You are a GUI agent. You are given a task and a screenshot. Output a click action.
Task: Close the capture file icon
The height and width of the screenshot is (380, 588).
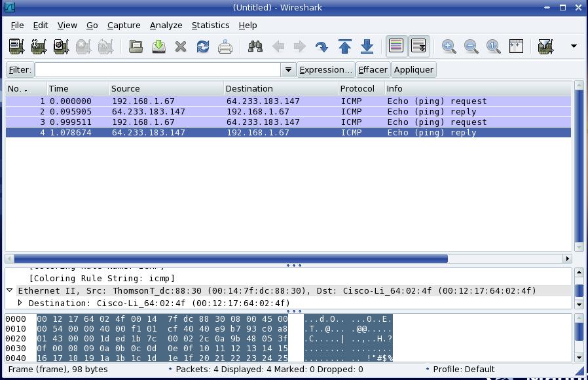coord(181,46)
